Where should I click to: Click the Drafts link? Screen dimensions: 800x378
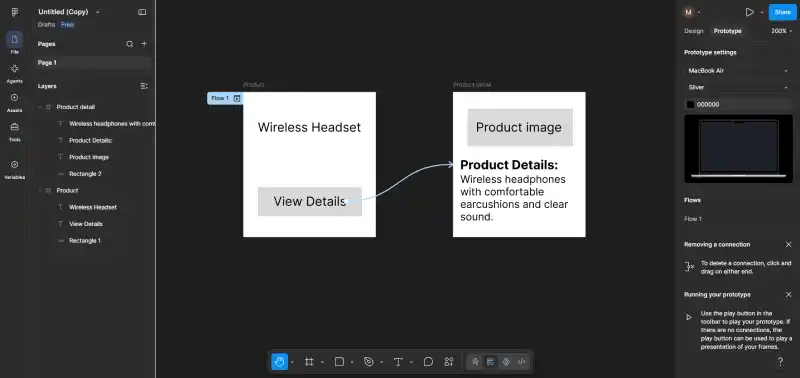(x=46, y=24)
